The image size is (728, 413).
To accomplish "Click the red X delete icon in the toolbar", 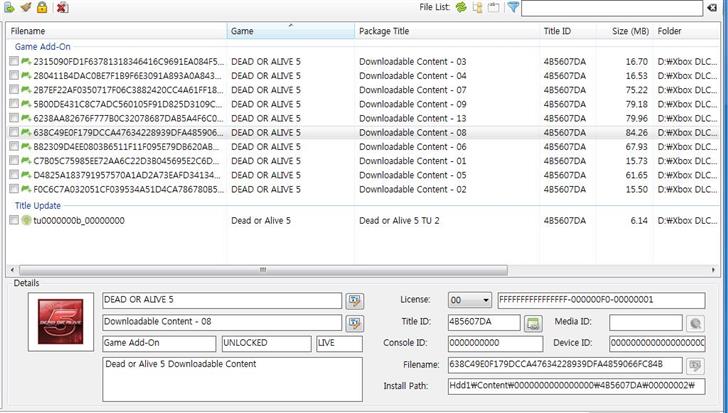I will (x=63, y=7).
